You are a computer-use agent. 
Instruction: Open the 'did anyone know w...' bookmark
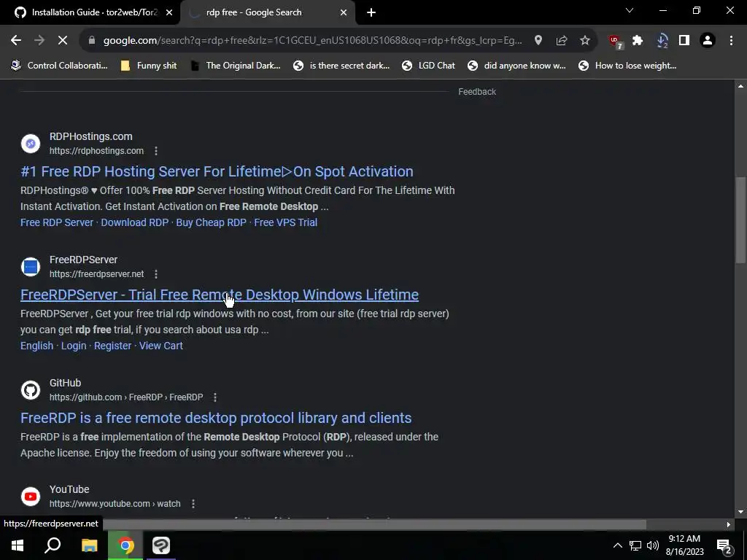pos(517,66)
